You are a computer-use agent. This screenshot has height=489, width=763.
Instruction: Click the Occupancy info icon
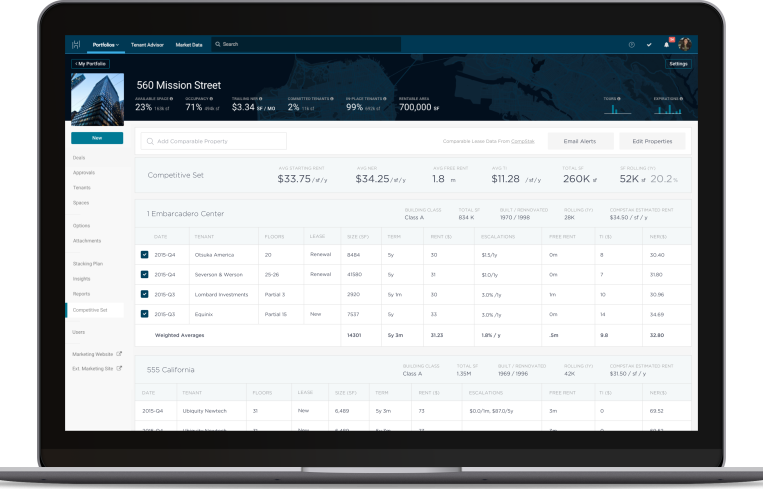(213, 99)
